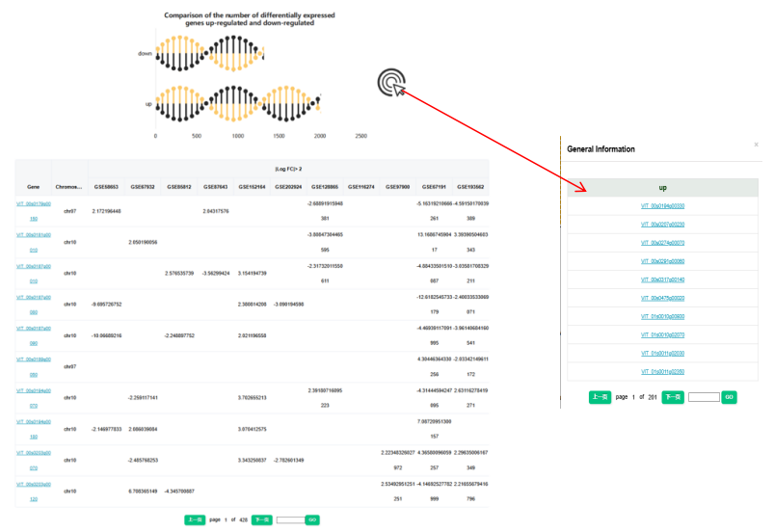This screenshot has height=532, width=774.
Task: Click the GSE58653 column header
Action: (106, 186)
